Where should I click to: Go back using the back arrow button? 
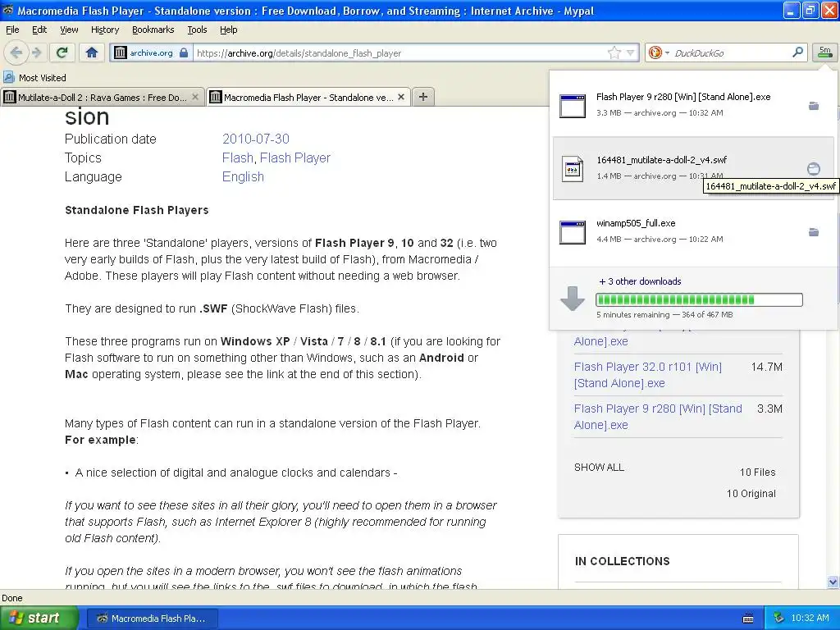(16, 52)
